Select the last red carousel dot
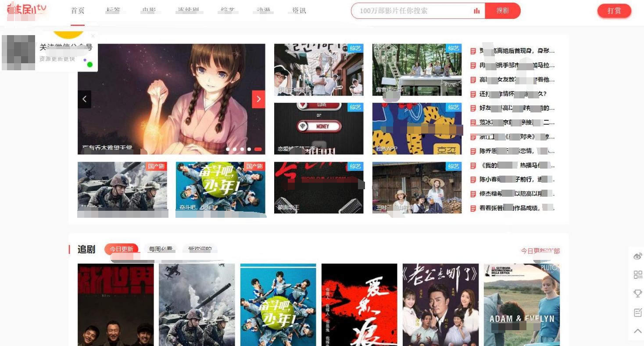 (258, 149)
